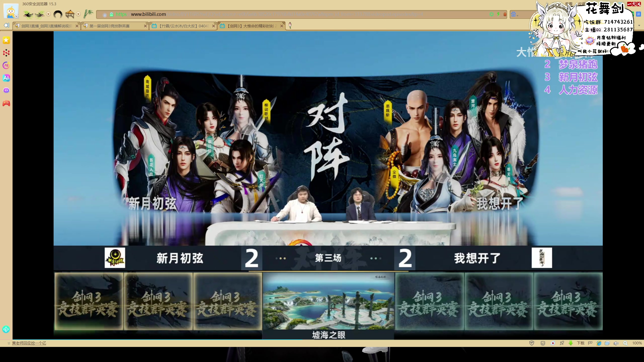Click the green circular refresh icon in address bar

point(491,15)
